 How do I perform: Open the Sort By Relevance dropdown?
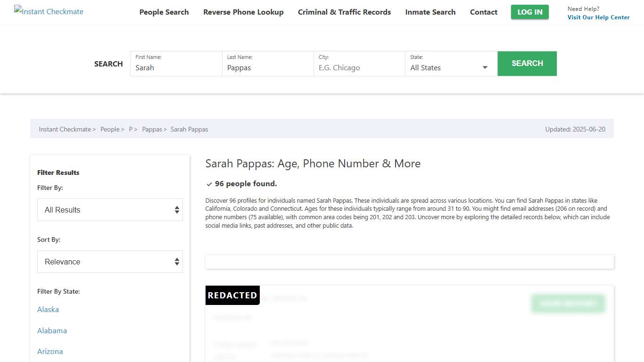coord(110,262)
